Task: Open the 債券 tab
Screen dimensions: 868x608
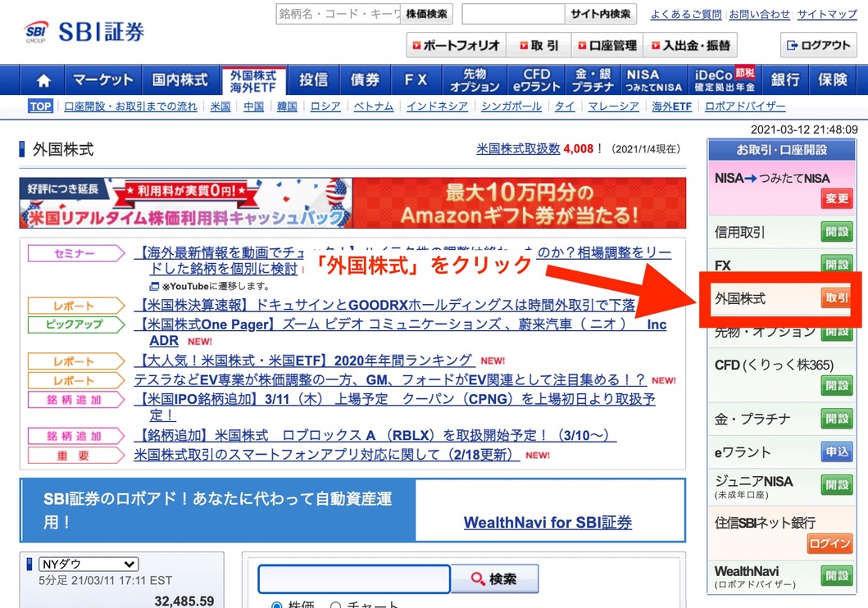Action: (365, 80)
